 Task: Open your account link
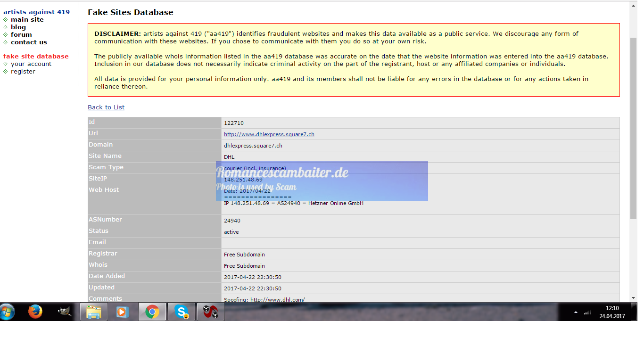[x=31, y=64]
